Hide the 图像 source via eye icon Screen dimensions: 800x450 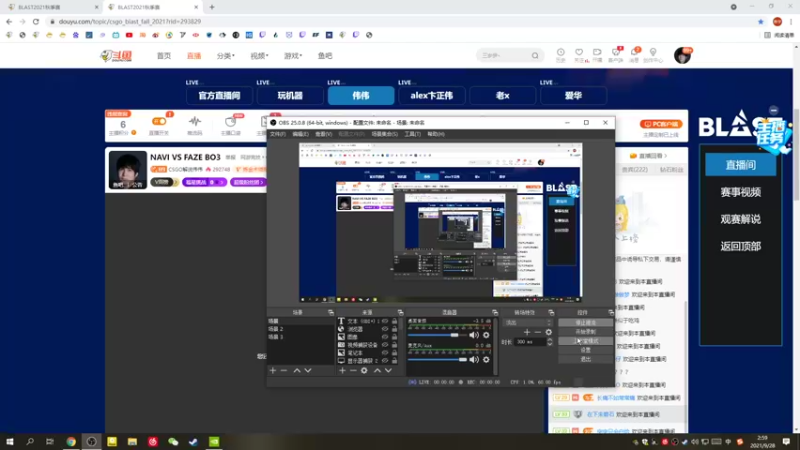click(x=385, y=337)
